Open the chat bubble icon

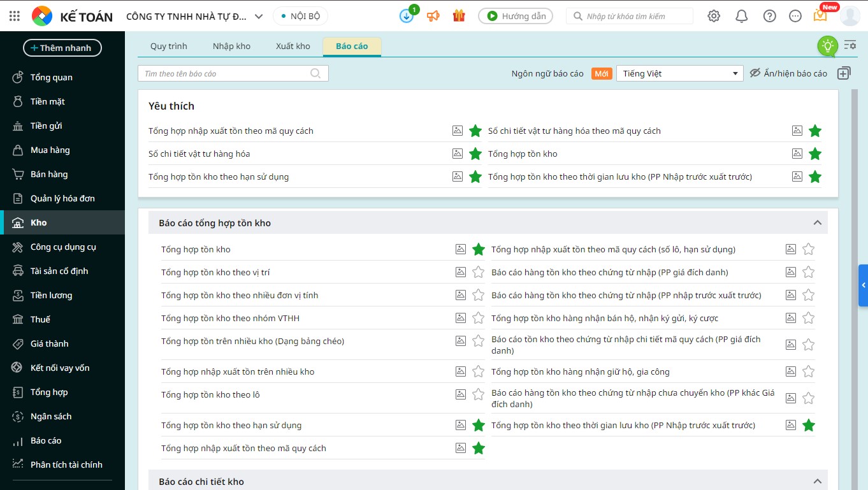[x=795, y=16]
